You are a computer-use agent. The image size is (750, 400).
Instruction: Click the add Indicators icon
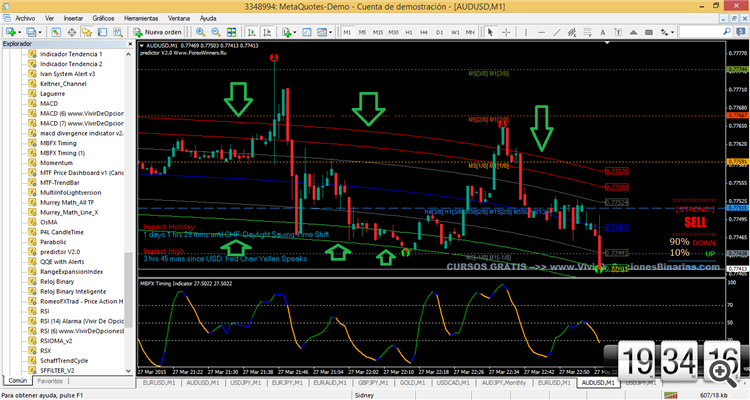(x=287, y=32)
